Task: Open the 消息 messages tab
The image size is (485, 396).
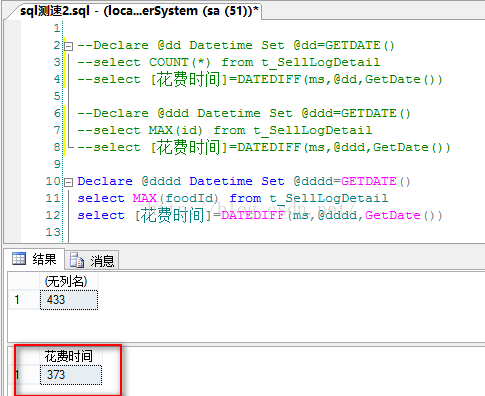Action: click(92, 260)
